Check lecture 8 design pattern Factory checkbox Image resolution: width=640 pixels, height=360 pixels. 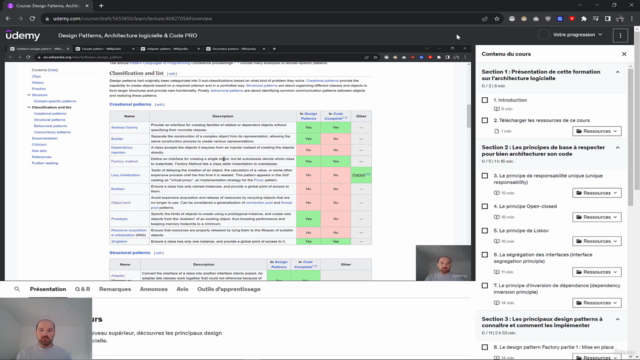coord(485,347)
